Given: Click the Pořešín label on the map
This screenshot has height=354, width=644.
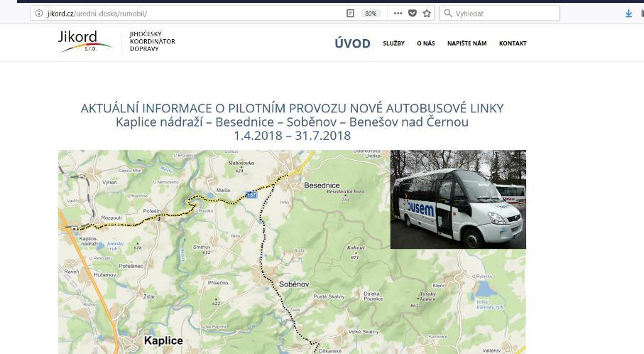Looking at the screenshot, I should pos(152,211).
